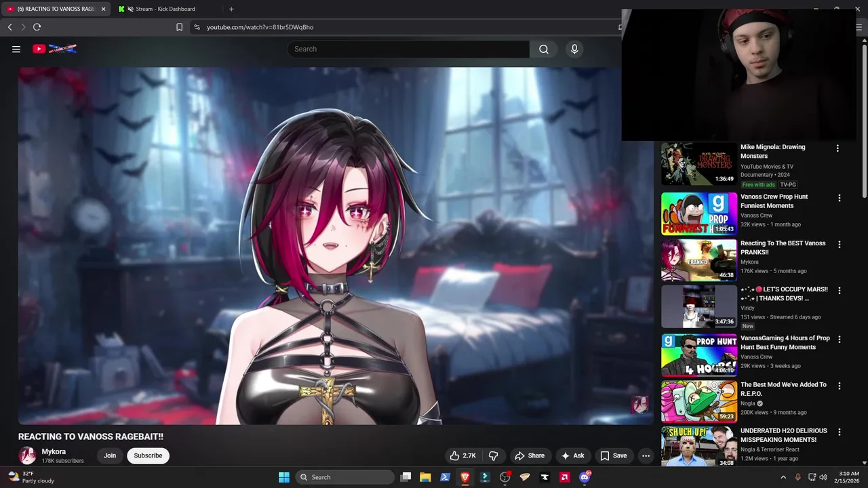Image resolution: width=868 pixels, height=488 pixels.
Task: Open Windows Start menu
Action: (284, 477)
